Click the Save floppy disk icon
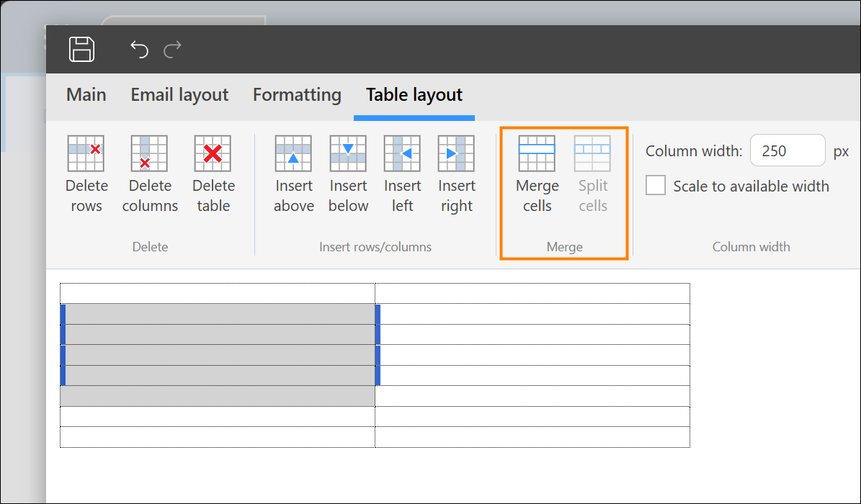Screen dimensions: 861x504 [x=82, y=50]
